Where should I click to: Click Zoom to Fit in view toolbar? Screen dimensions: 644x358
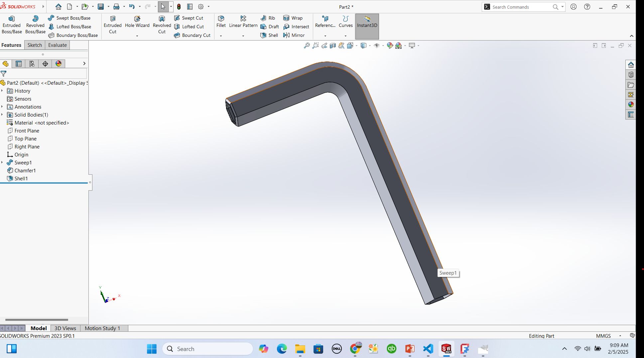point(307,45)
